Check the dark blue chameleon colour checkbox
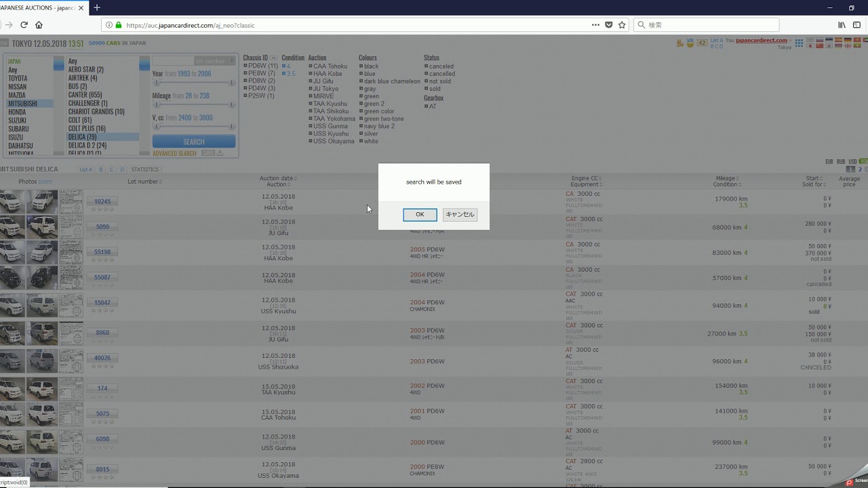The image size is (868, 488). [361, 81]
